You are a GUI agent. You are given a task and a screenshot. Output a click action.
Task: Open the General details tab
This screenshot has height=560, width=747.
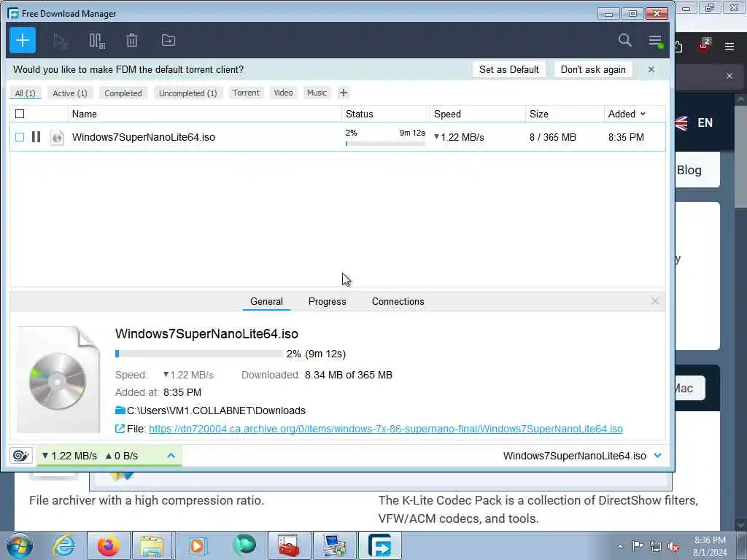click(266, 301)
